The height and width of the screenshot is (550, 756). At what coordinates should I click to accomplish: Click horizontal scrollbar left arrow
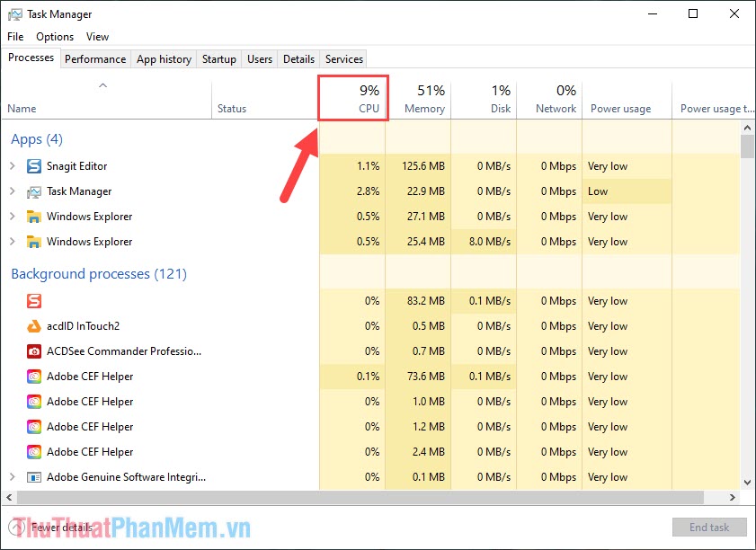point(9,497)
